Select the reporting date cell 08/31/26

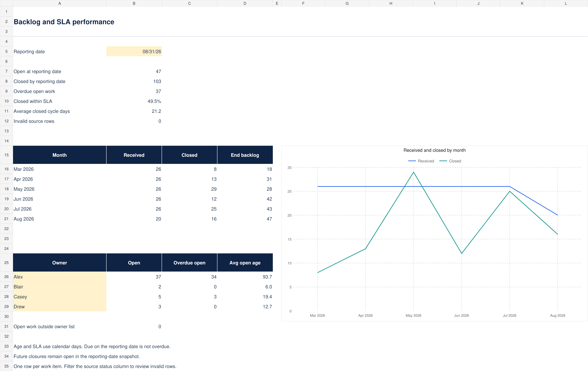(x=134, y=51)
